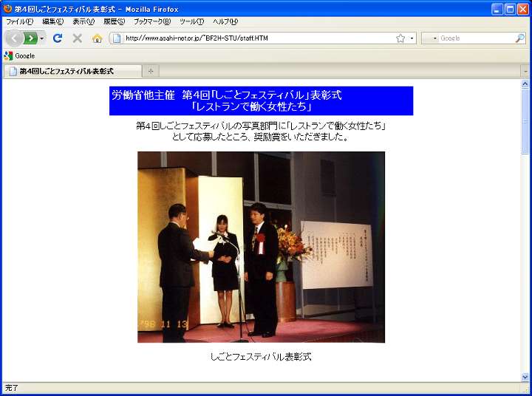Open the search engine selector dropdown
The height and width of the screenshot is (396, 532).
[431, 38]
